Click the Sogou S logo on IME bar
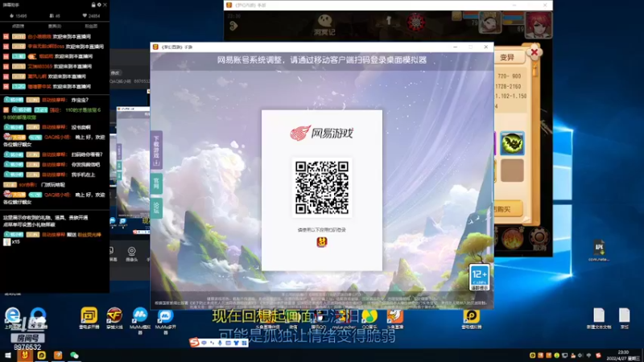 194,343
